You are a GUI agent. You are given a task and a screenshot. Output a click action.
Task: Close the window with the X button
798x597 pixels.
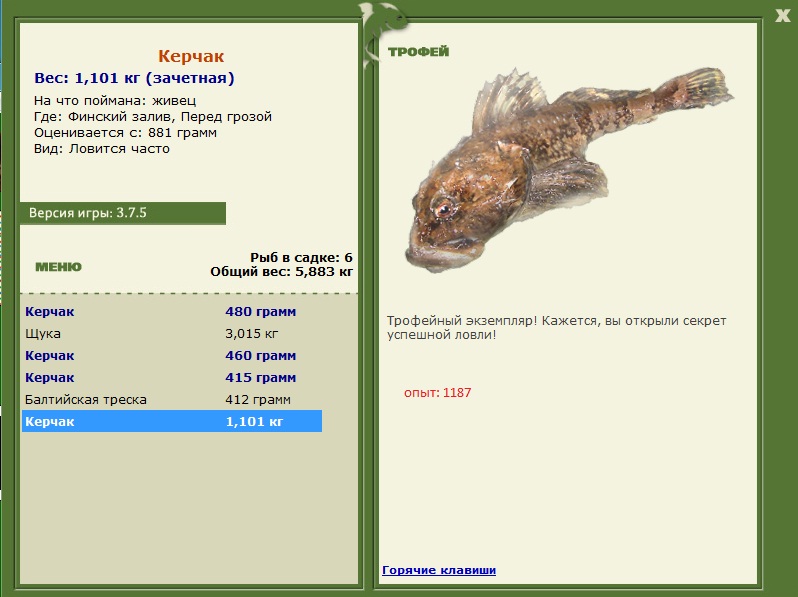point(782,16)
